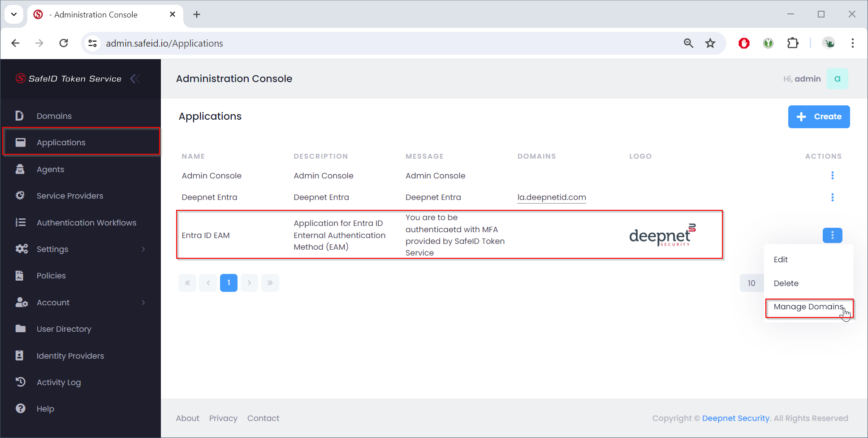Choose Delete in the actions menu
The width and height of the screenshot is (868, 438).
point(786,283)
